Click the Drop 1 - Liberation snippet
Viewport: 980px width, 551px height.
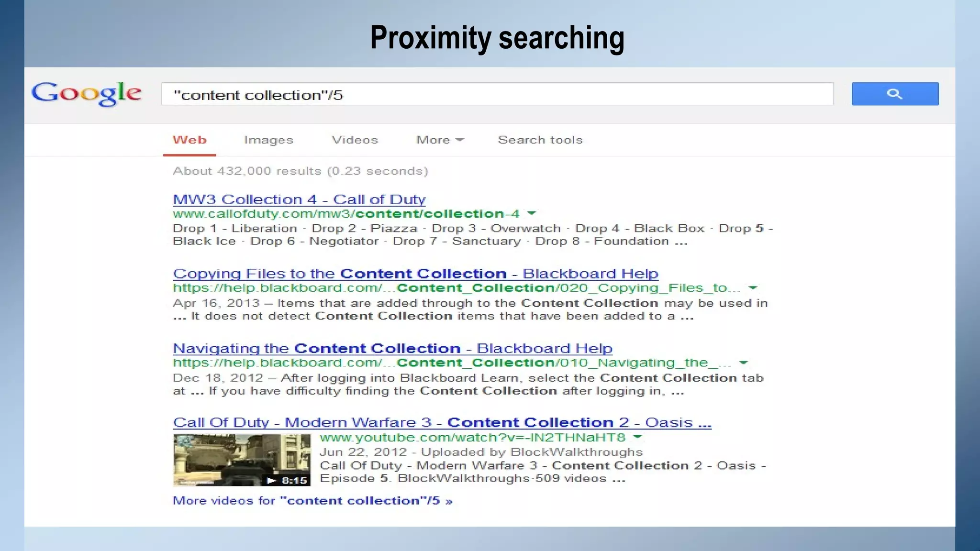point(473,235)
